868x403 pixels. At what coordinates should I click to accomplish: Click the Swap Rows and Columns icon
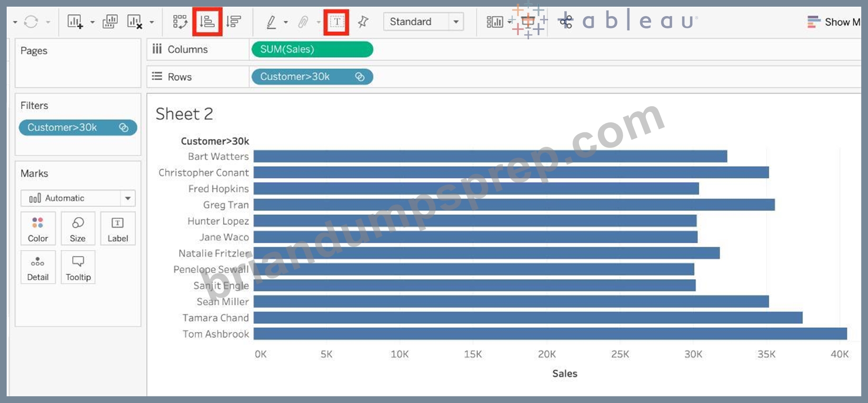point(180,22)
